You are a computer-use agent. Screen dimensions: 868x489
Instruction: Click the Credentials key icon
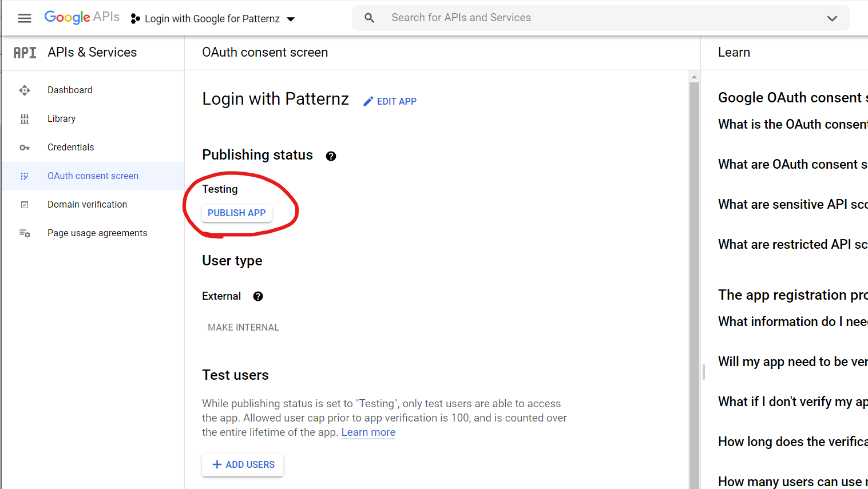coord(25,148)
